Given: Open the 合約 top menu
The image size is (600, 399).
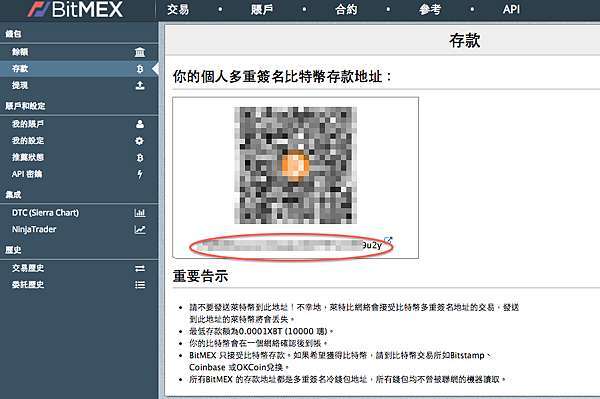Looking at the screenshot, I should (x=346, y=9).
